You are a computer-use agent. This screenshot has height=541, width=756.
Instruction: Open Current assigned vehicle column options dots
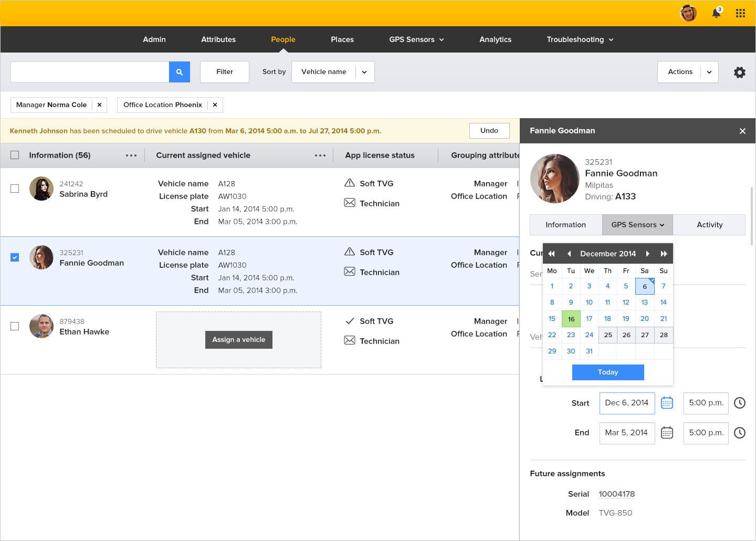(320, 155)
